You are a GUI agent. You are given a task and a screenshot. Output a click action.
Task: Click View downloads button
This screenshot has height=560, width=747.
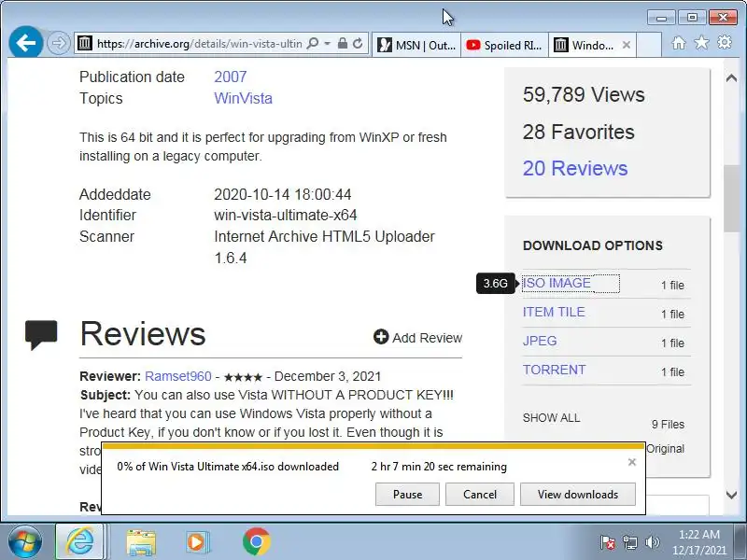(x=578, y=495)
